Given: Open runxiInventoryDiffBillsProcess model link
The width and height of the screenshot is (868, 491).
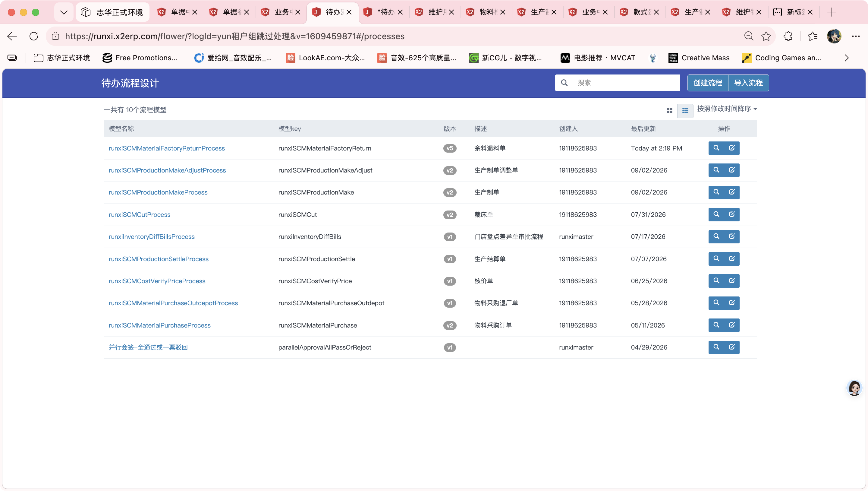Looking at the screenshot, I should (151, 237).
